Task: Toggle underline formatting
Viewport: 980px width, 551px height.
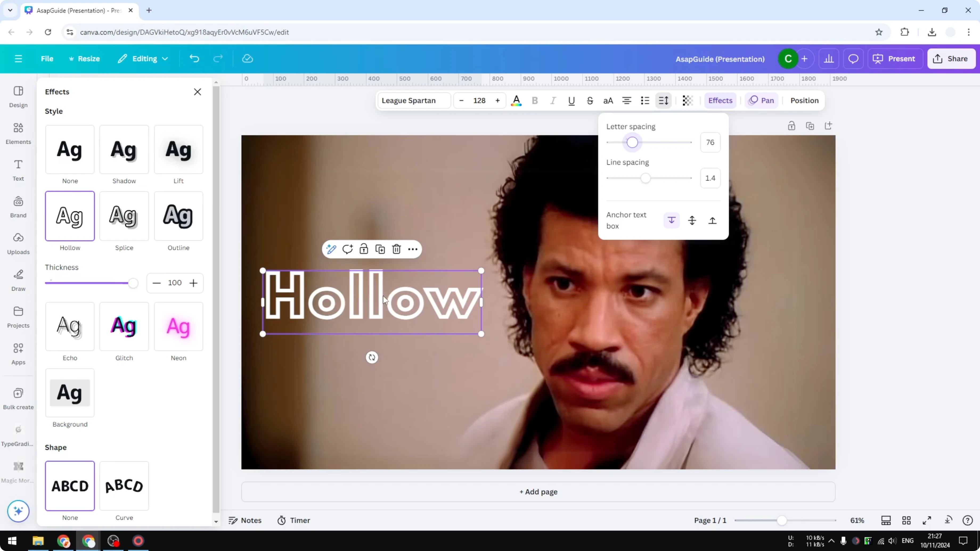Action: coord(571,100)
